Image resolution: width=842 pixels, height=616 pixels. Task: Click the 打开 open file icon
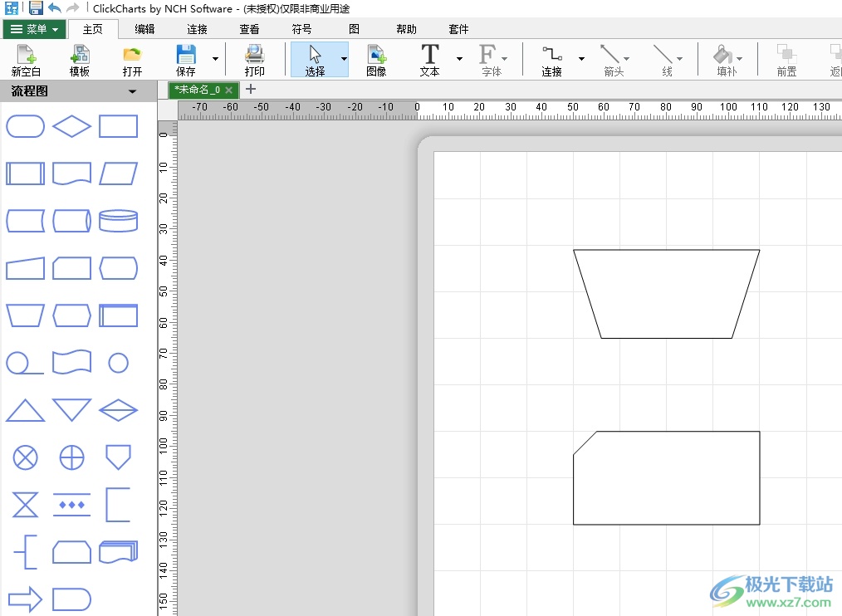[x=132, y=60]
